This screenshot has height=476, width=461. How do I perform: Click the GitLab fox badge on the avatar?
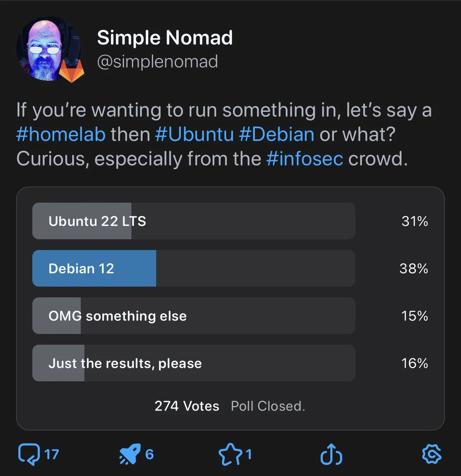[71, 71]
